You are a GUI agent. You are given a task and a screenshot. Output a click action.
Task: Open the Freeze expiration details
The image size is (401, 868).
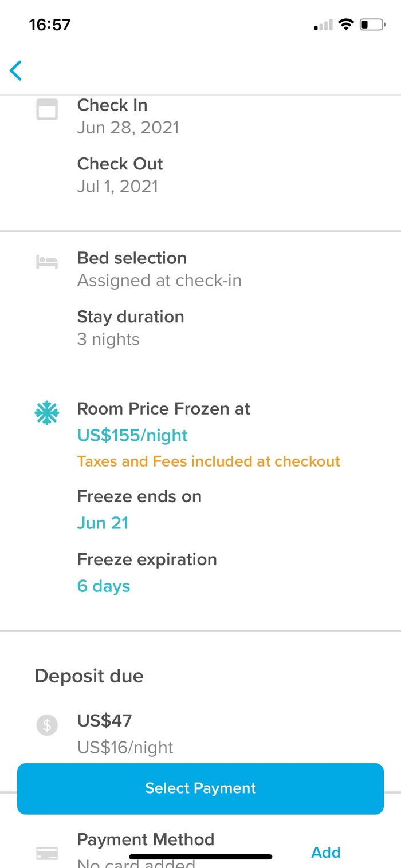147,559
